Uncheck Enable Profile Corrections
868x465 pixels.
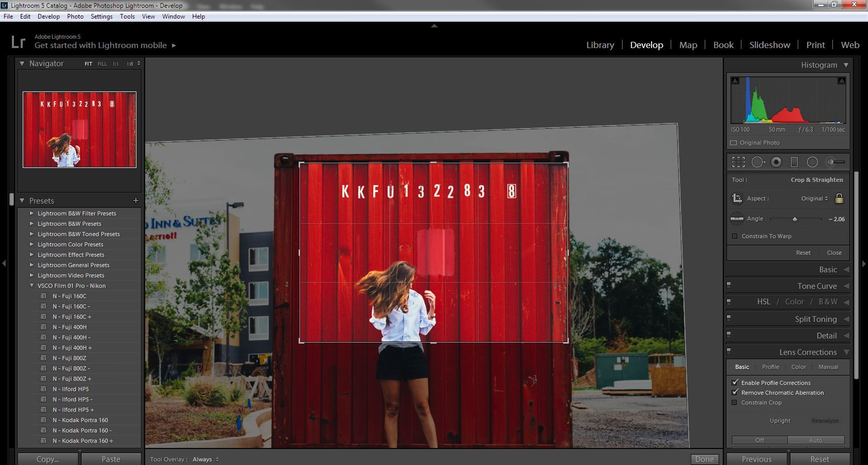tap(735, 382)
